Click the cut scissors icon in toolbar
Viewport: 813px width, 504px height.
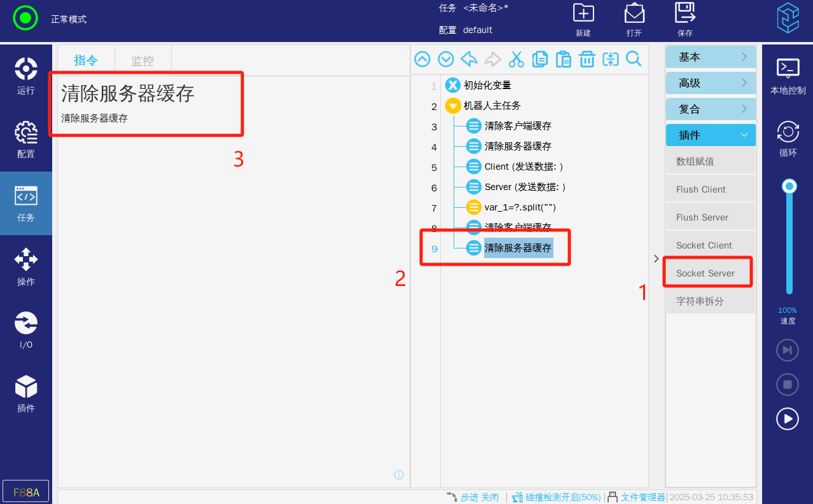coord(516,60)
